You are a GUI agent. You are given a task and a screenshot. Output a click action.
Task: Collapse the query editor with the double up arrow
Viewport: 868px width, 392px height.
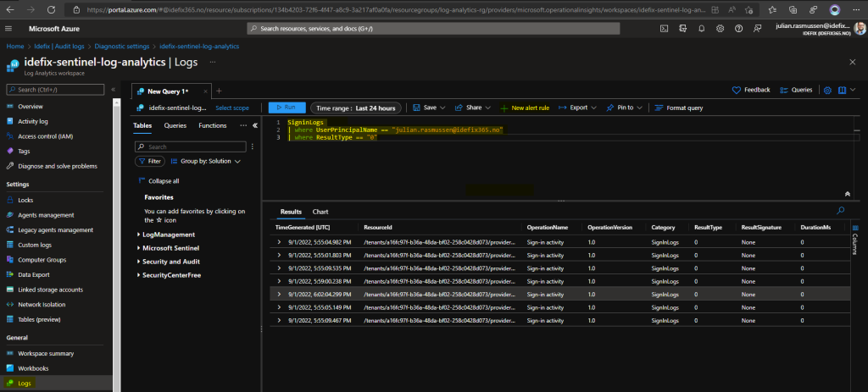point(847,194)
